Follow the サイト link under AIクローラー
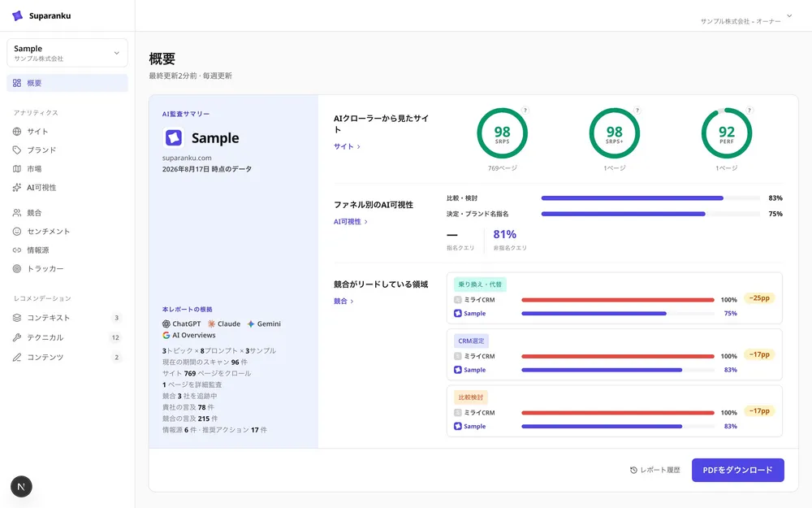The height and width of the screenshot is (508, 812). pos(347,146)
